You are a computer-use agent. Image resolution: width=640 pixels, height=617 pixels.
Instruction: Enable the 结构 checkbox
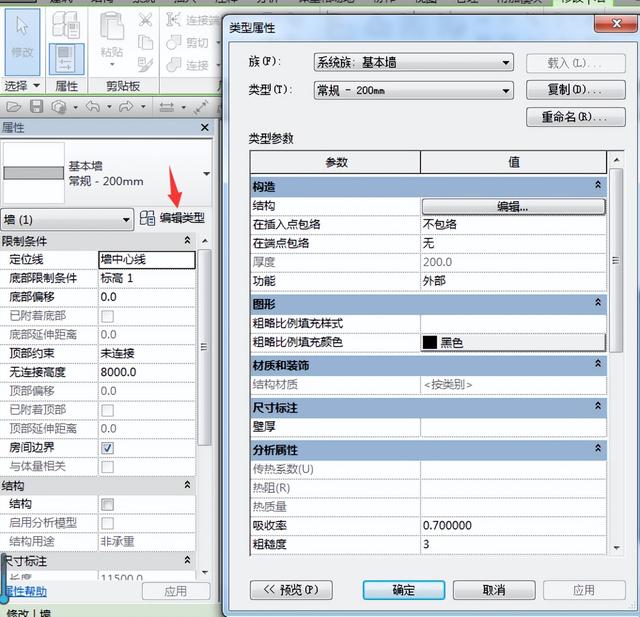[x=107, y=505]
